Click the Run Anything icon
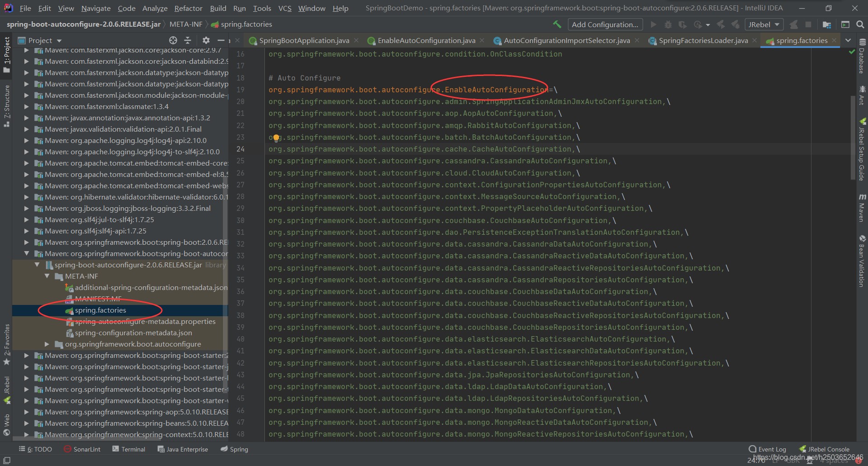This screenshot has height=466, width=868. pos(845,24)
